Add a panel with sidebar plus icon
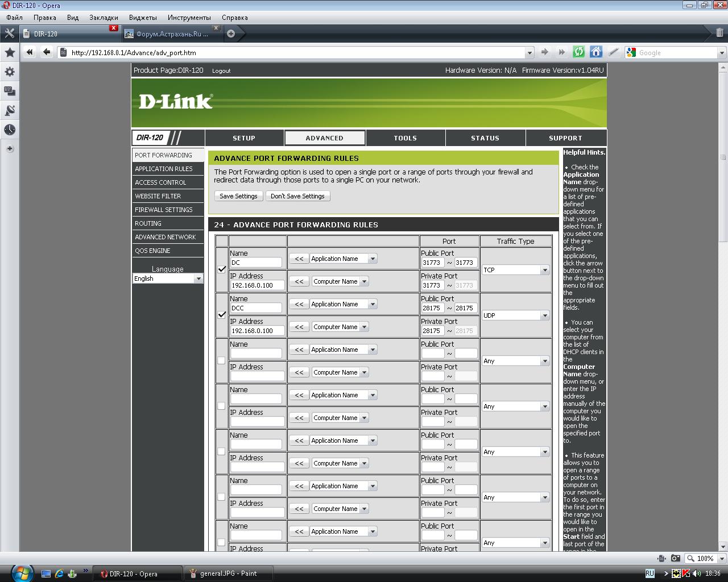 [10, 149]
